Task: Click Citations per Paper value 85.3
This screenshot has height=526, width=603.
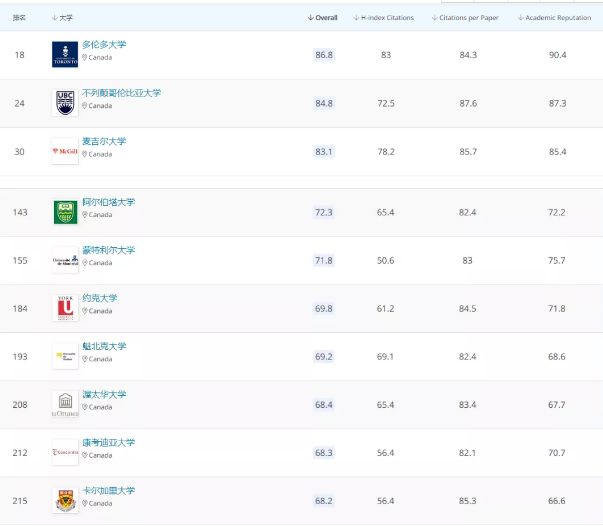Action: click(468, 501)
